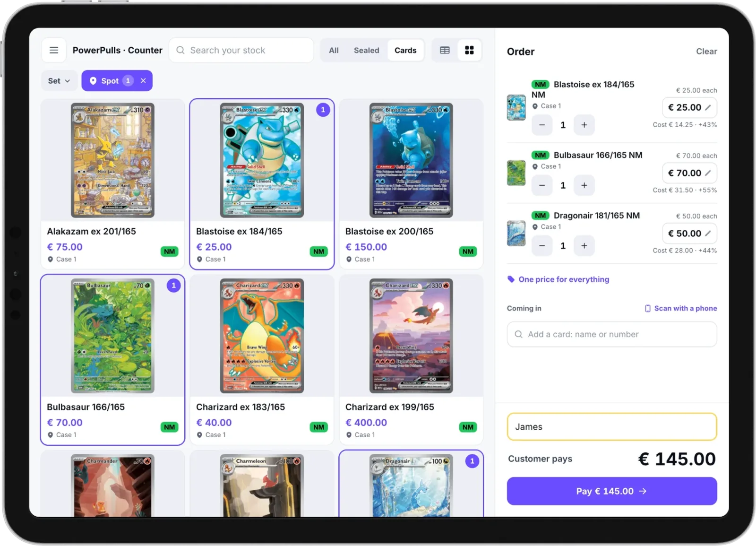The height and width of the screenshot is (546, 756).
Task: Click the order Bulbasaur thumbnail
Action: (516, 173)
